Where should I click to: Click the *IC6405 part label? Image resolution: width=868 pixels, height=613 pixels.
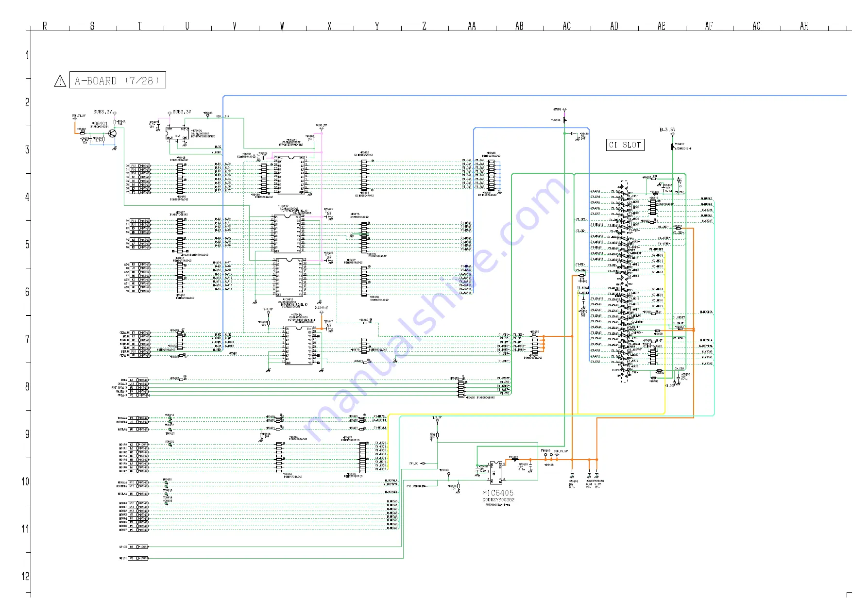coord(498,493)
